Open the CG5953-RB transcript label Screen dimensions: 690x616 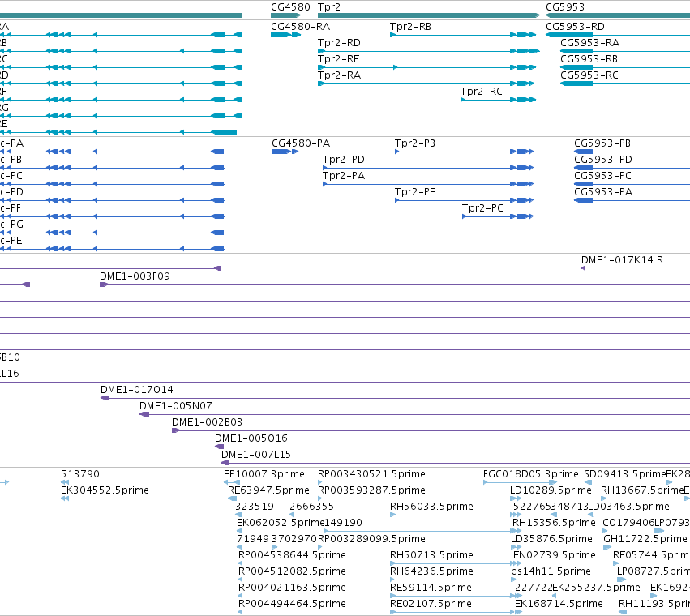[x=589, y=59]
